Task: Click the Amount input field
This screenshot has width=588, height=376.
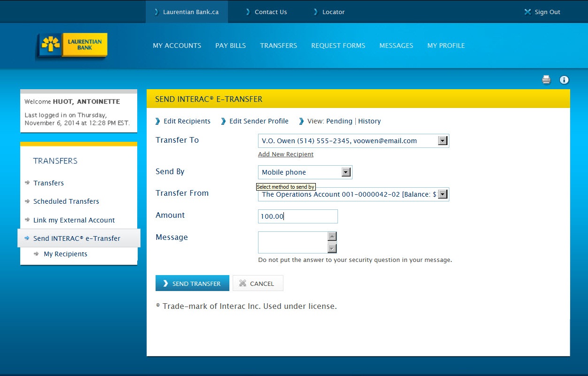Action: (x=298, y=216)
